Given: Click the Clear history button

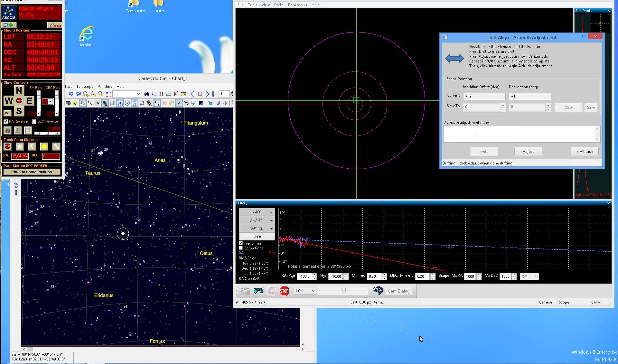Looking at the screenshot, I should pos(257,236).
